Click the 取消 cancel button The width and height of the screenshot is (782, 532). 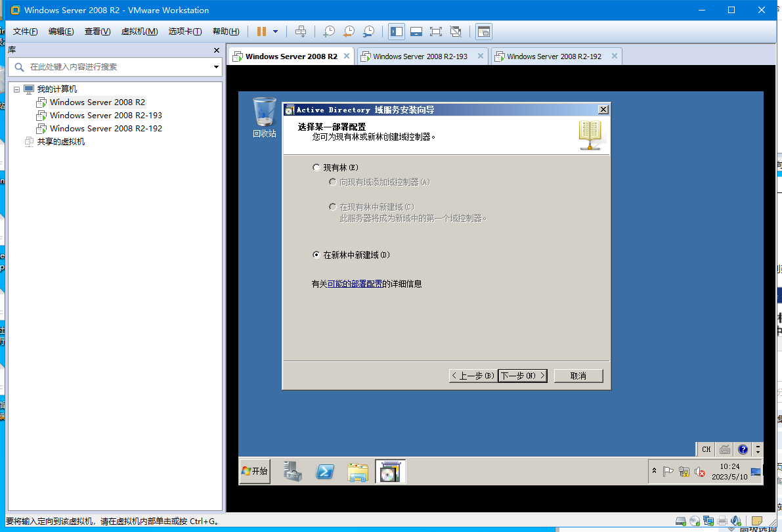click(578, 376)
